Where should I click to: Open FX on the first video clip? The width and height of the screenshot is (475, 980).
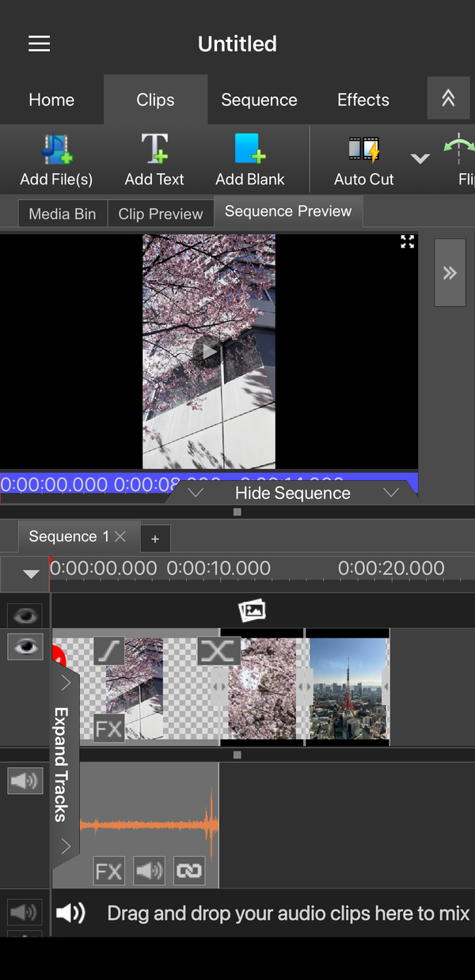[x=108, y=728]
